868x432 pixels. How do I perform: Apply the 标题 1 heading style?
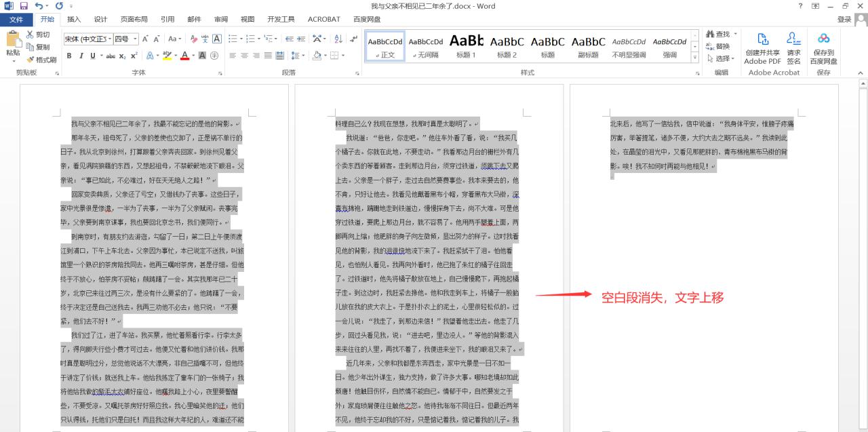(x=467, y=46)
